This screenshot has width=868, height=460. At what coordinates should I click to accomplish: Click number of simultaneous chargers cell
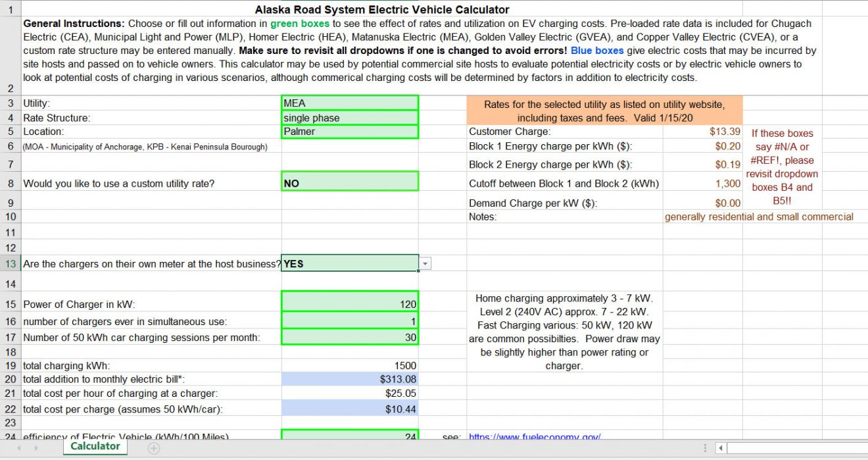(x=349, y=321)
